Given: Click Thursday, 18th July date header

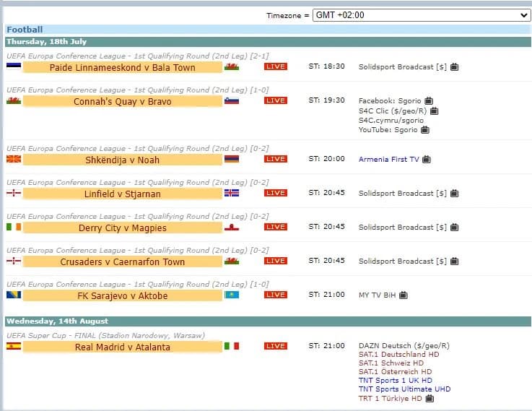Looking at the screenshot, I should (x=268, y=42).
